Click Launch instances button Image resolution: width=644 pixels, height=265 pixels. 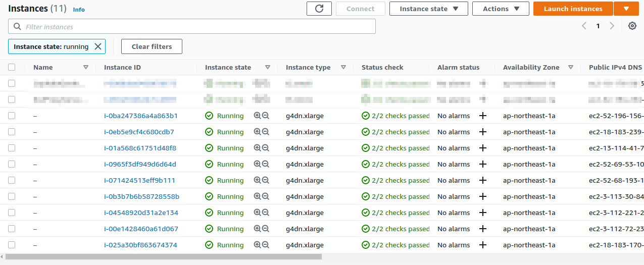[573, 9]
